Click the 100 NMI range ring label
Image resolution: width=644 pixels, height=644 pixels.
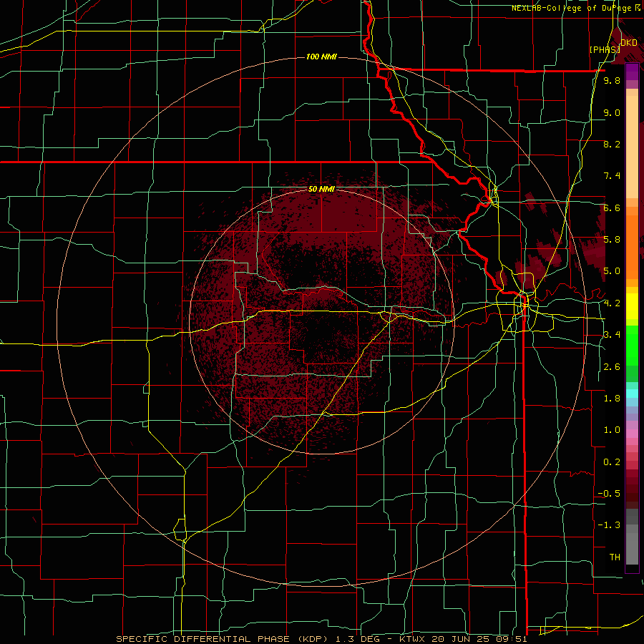pyautogui.click(x=321, y=57)
